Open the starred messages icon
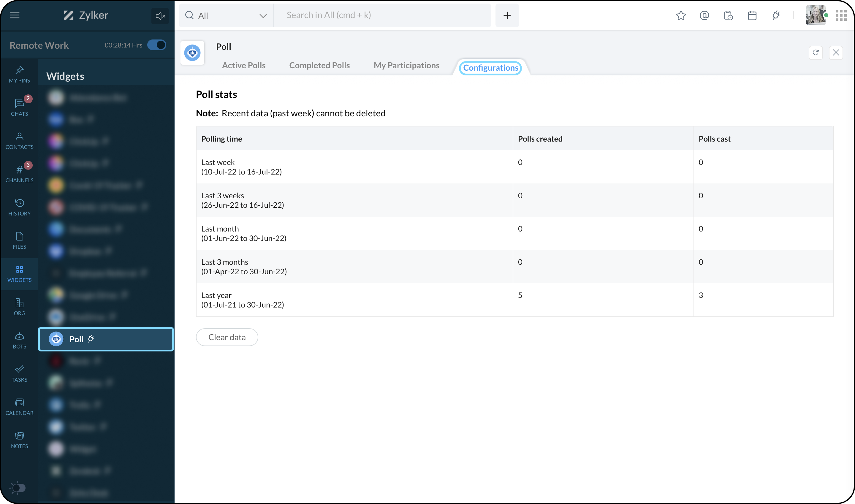 (681, 15)
